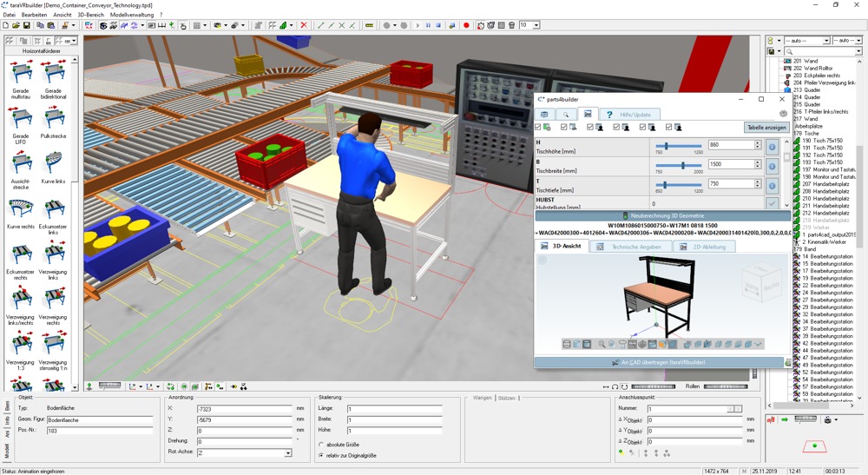Click the red X delete icon
Viewport: 868px width, 475px height.
[x=303, y=25]
